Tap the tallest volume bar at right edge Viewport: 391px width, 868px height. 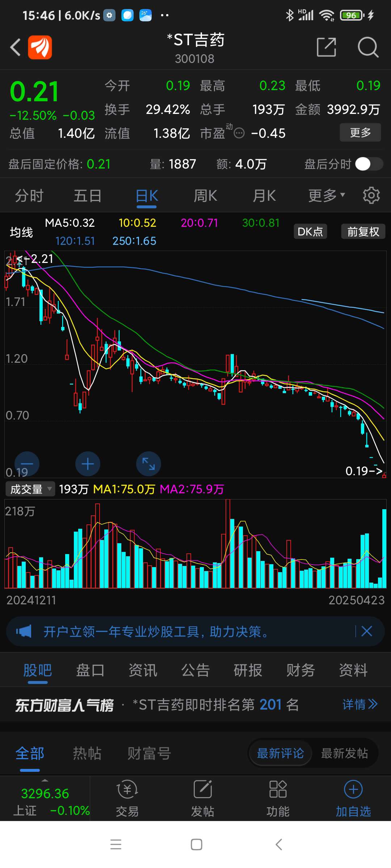tap(384, 548)
